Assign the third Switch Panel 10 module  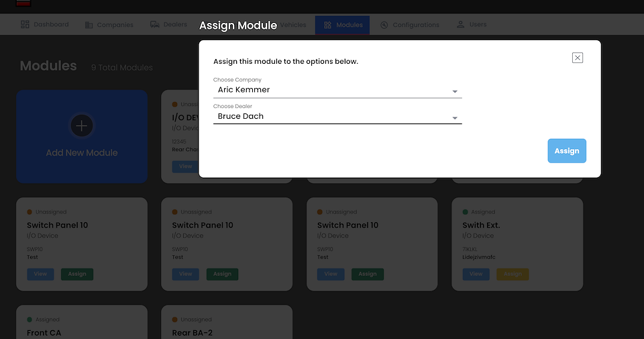pyautogui.click(x=368, y=274)
